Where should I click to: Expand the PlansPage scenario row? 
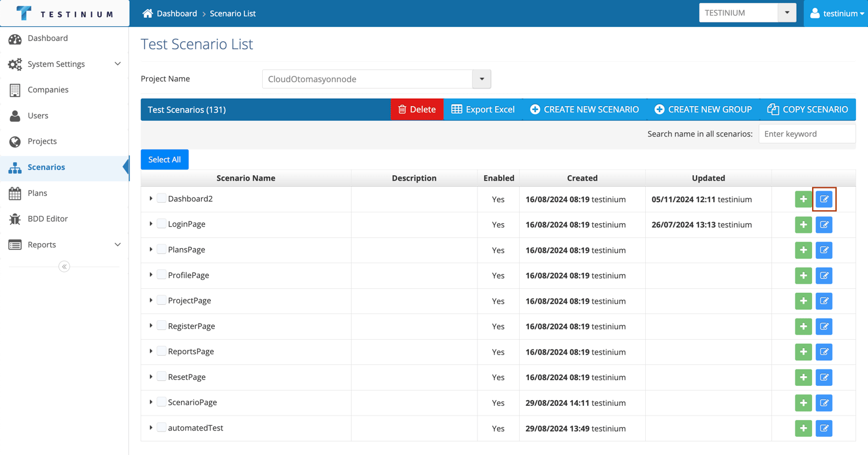[x=151, y=249]
